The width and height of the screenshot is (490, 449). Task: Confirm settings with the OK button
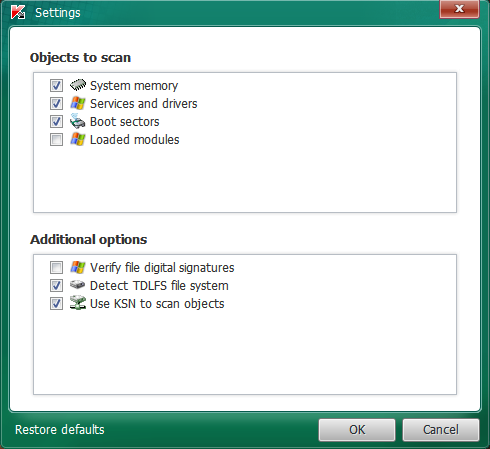point(357,430)
